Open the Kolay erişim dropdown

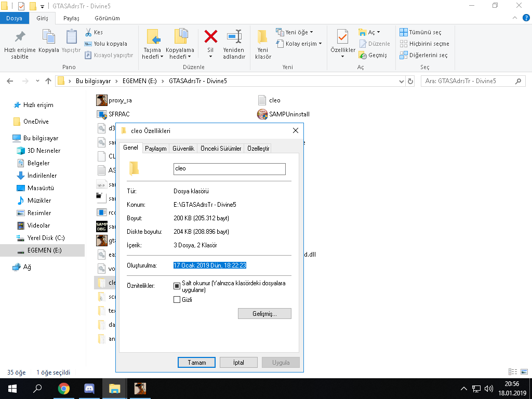click(x=303, y=44)
